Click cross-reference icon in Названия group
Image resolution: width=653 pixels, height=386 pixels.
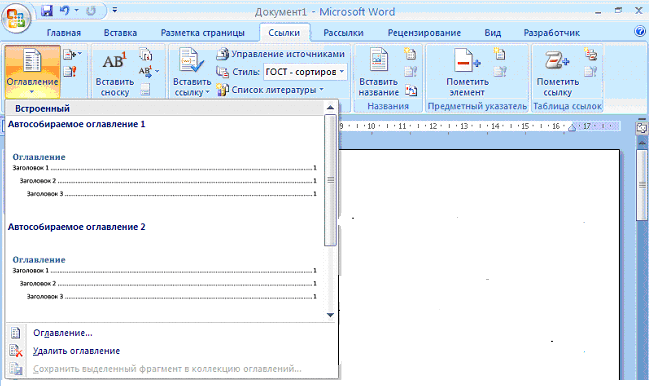(411, 90)
